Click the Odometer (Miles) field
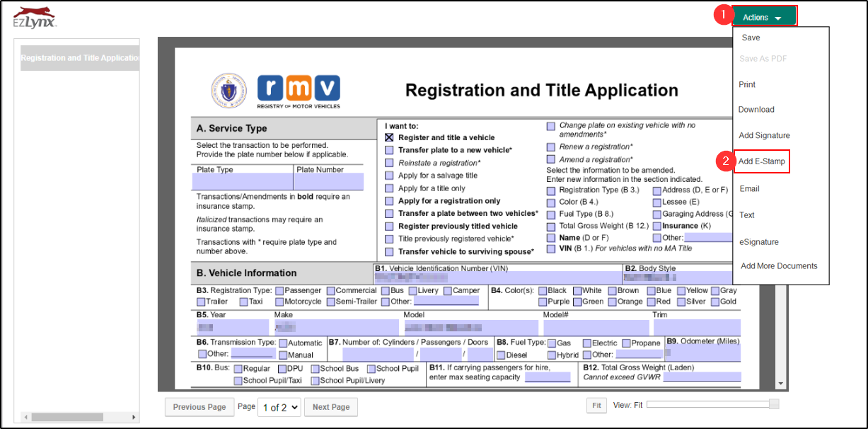Image resolution: width=868 pixels, height=429 pixels. coord(702,353)
